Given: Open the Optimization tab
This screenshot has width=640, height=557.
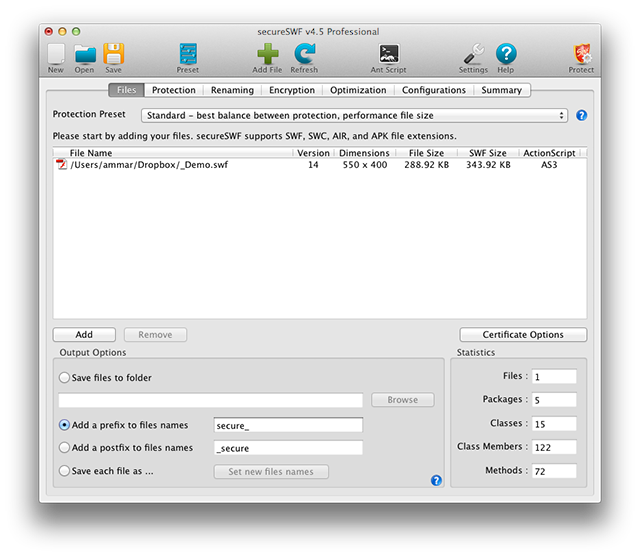Looking at the screenshot, I should pyautogui.click(x=357, y=90).
